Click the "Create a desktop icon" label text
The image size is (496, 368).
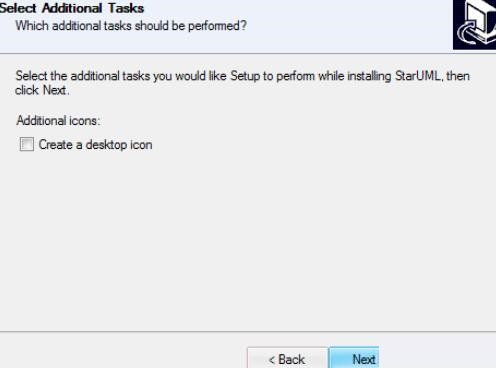96,145
